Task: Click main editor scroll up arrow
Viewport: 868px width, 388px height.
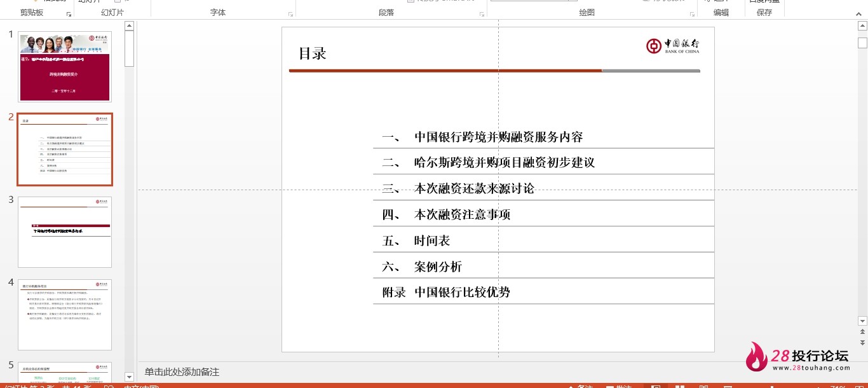Action: coord(862,26)
